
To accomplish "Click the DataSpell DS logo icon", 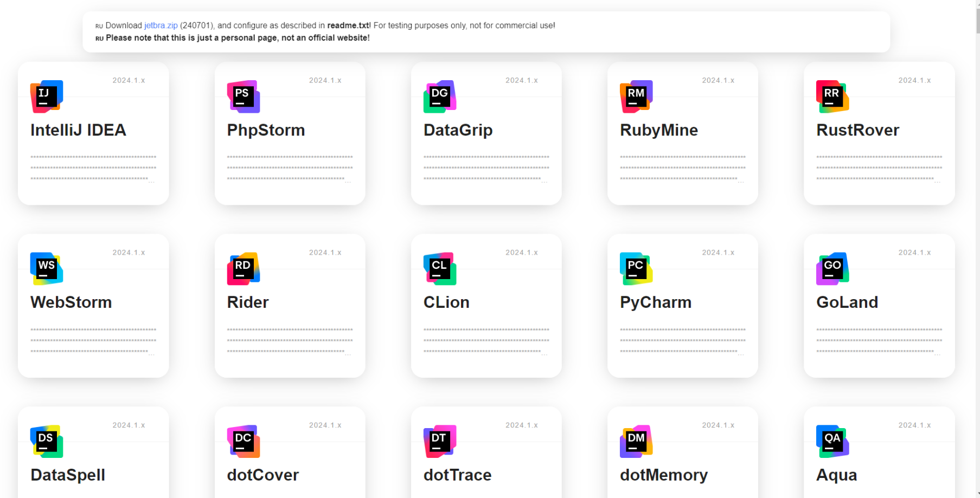I will pos(47,442).
